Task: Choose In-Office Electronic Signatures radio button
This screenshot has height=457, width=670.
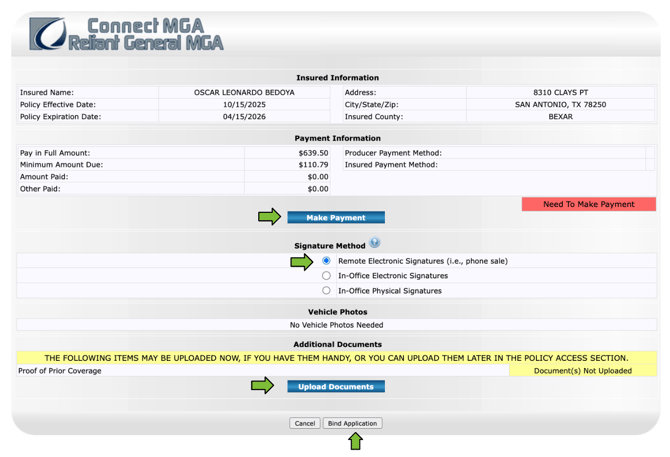Action: click(x=326, y=276)
